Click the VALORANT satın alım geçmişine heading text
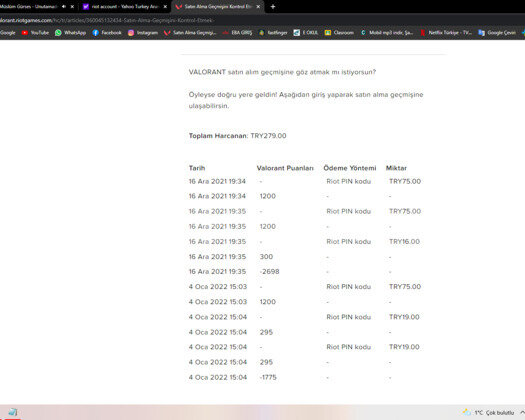Viewport: 525px width, 420px height. point(282,72)
